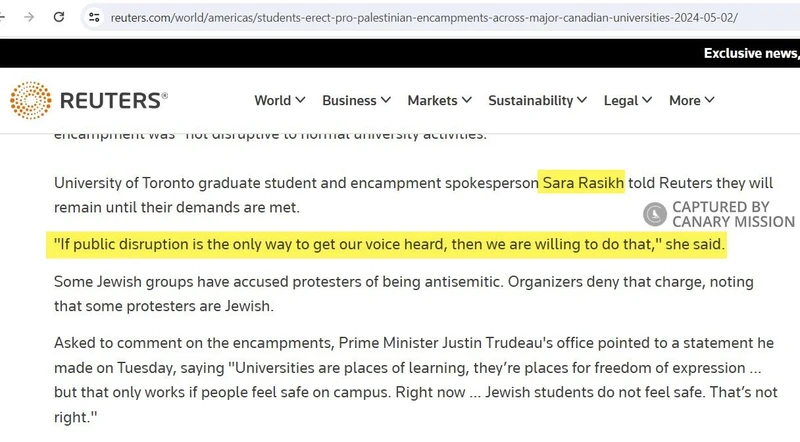Open the Legal navigation item
Image resolution: width=800 pixels, height=442 pixels.
click(x=621, y=101)
